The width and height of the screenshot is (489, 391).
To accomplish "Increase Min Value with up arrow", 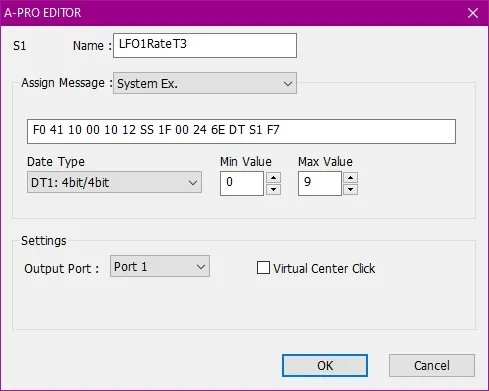I will 273,177.
